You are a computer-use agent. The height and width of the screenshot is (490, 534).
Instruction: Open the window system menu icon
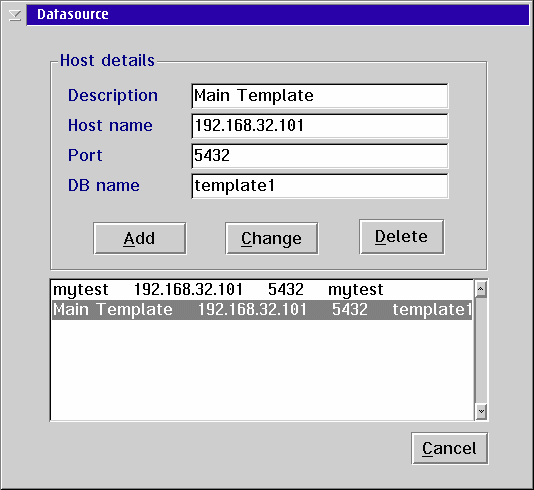tap(15, 15)
